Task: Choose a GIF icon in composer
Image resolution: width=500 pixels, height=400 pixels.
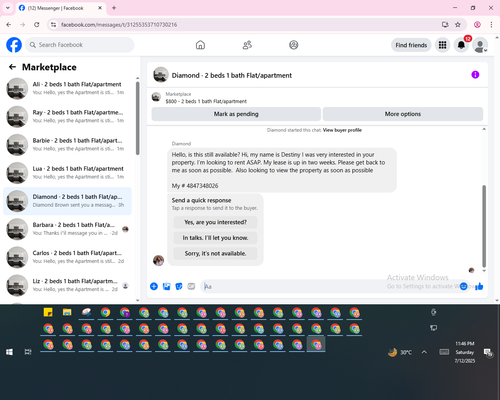Action: pyautogui.click(x=191, y=286)
